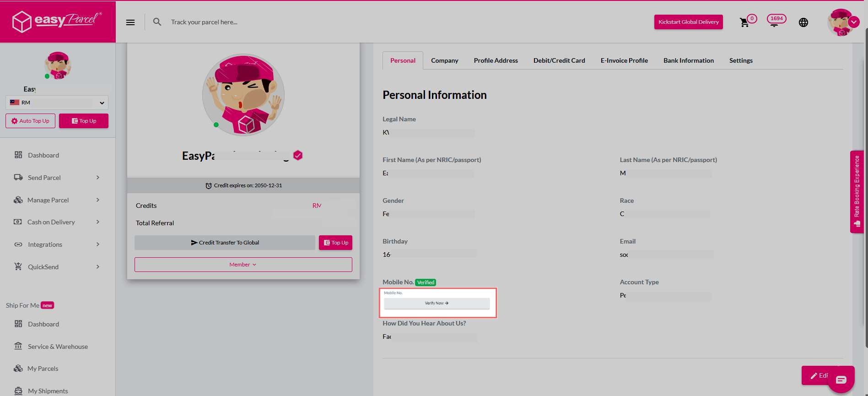Image resolution: width=868 pixels, height=396 pixels.
Task: Click the EasyParcel logo
Action: coord(57,21)
